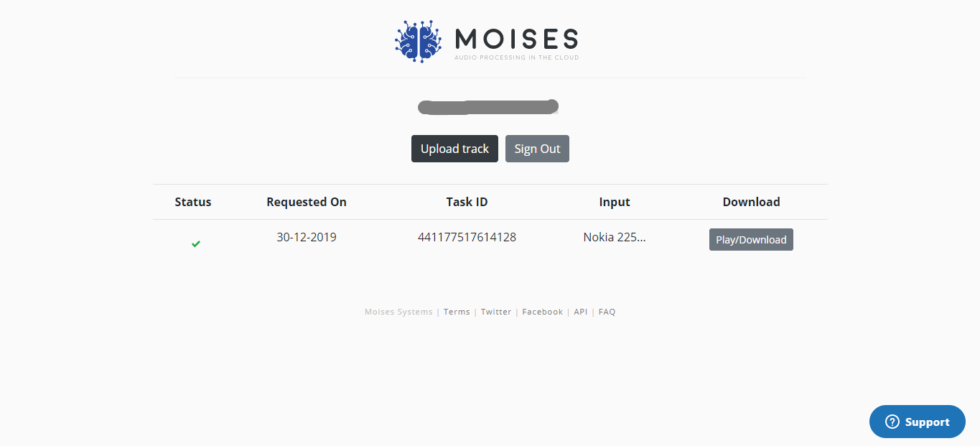Open the Terms footer link
Screen dimensions: 980x446
click(457, 312)
